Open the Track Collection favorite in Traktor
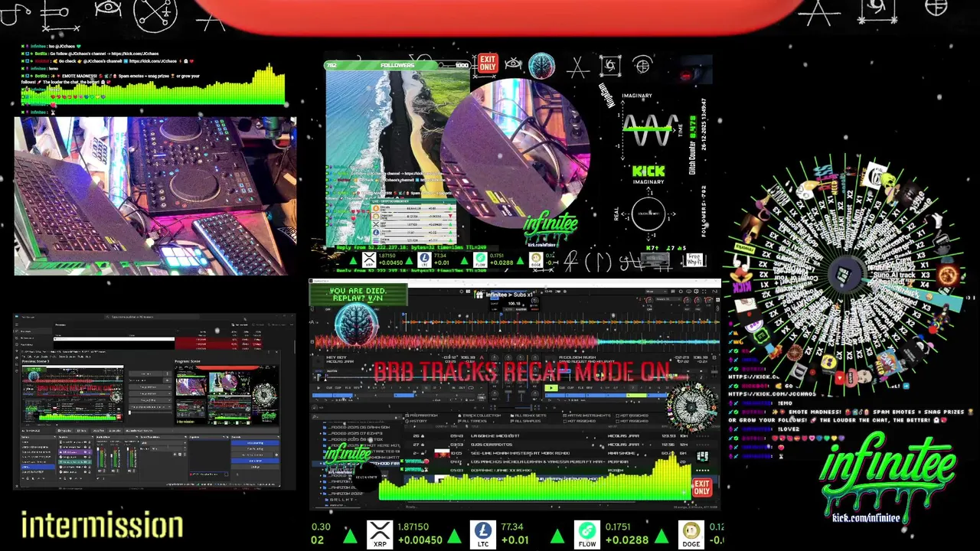The height and width of the screenshot is (551, 980). (479, 416)
